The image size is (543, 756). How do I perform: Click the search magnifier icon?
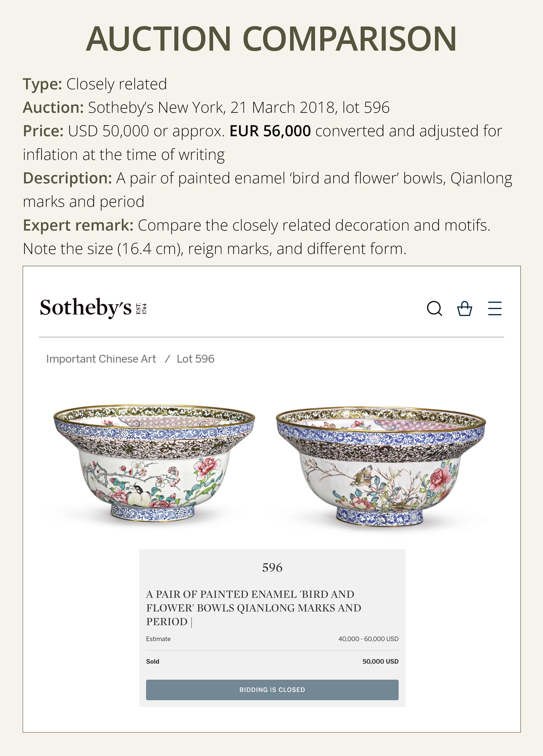click(434, 308)
